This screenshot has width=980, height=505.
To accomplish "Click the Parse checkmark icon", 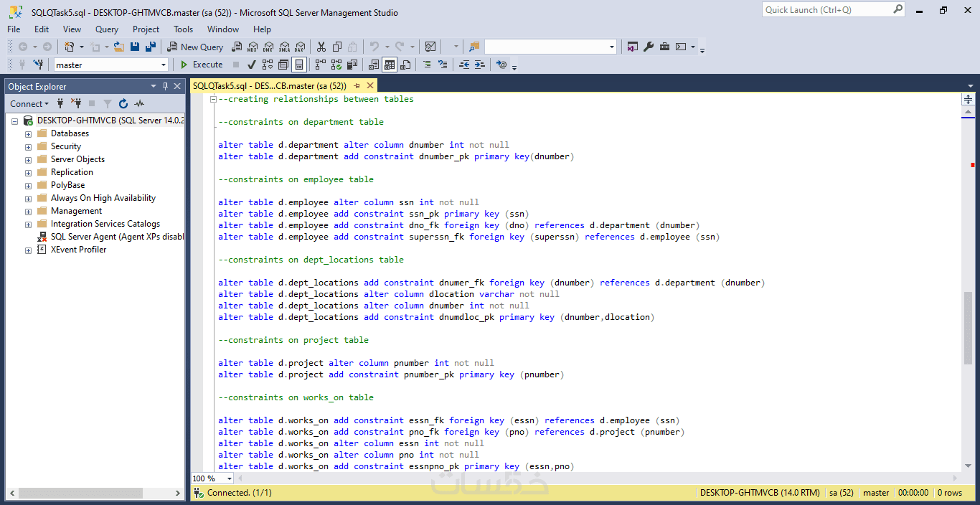I will tap(252, 65).
